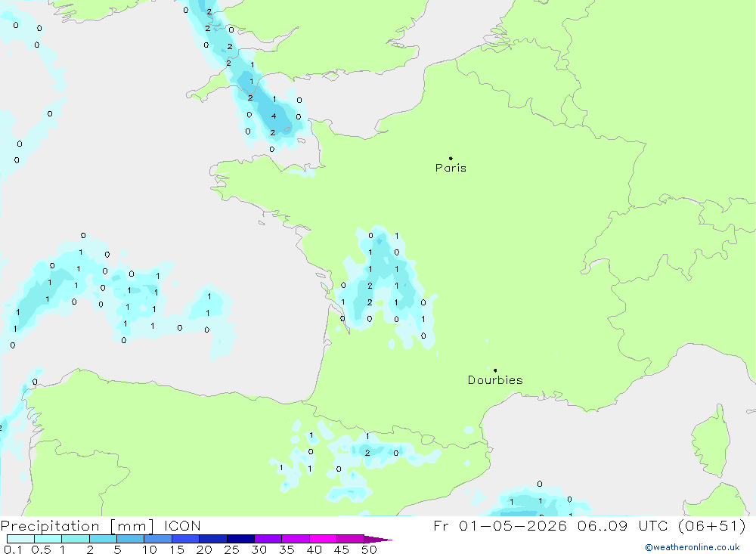The image size is (756, 554).
Task: Click the legend swatch for 40–45 mm
Action: (x=323, y=539)
